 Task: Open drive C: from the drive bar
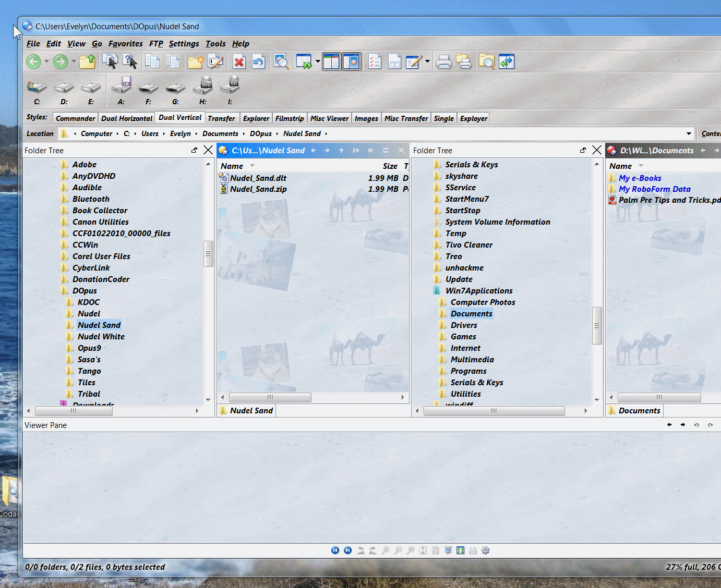tap(37, 91)
